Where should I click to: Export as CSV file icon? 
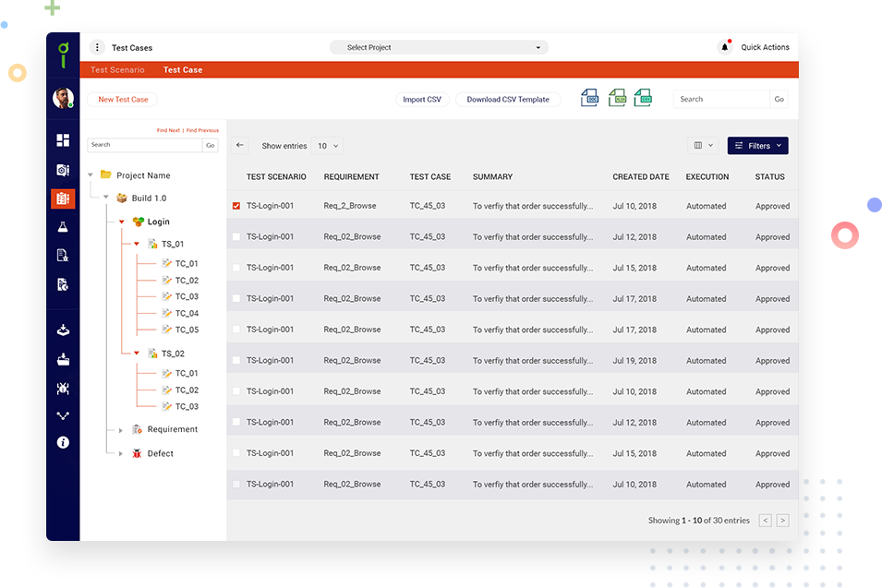point(643,98)
